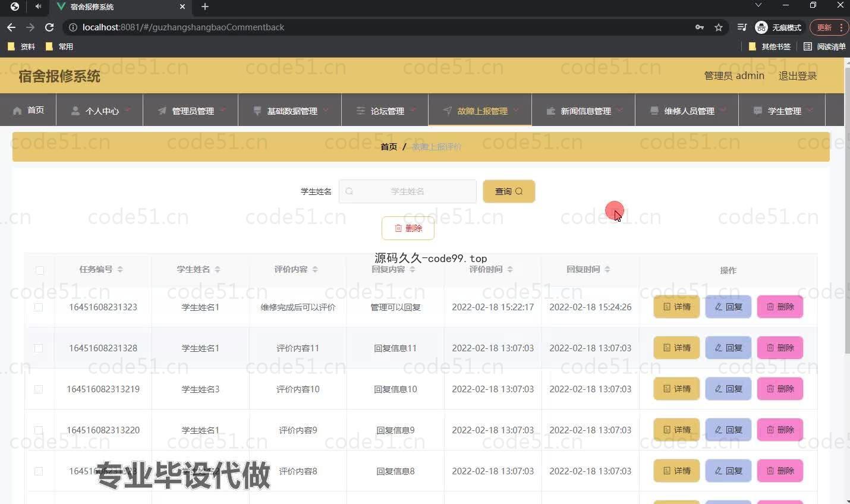Click the 学生姓名 search input field
Viewport: 850px width, 504px height.
[408, 191]
